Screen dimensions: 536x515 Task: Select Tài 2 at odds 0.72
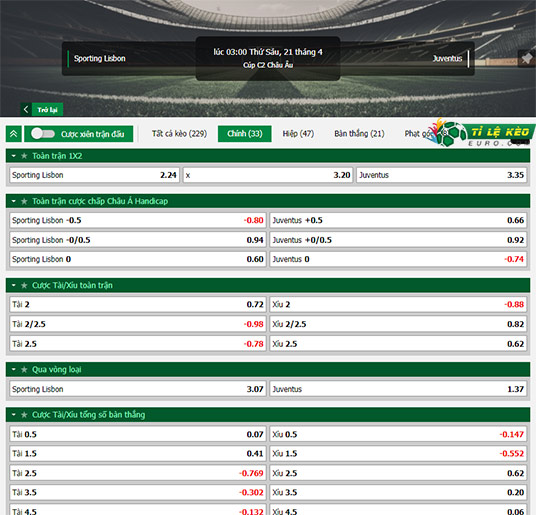pyautogui.click(x=138, y=304)
